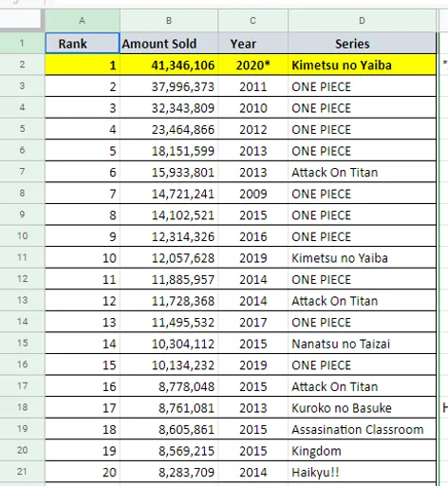This screenshot has height=486, width=448.
Task: Click the cell containing 41,346,106
Action: pyautogui.click(x=169, y=65)
